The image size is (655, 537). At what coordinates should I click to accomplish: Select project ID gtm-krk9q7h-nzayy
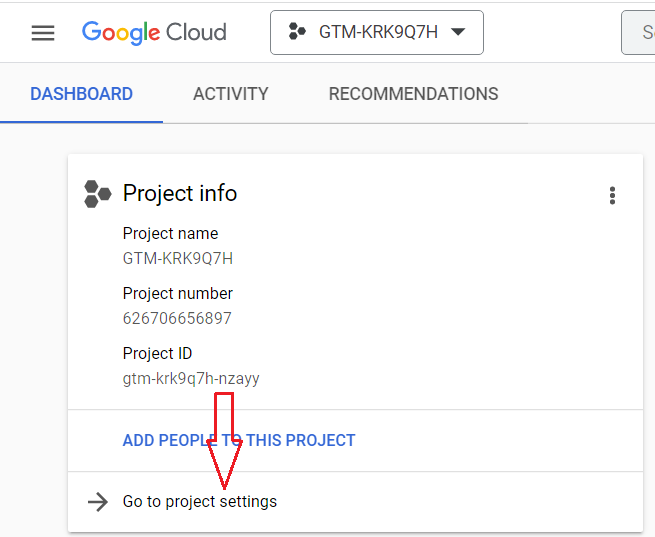[x=191, y=379]
